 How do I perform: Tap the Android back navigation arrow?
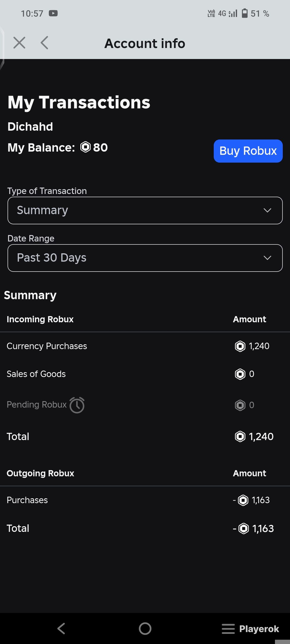[x=61, y=629]
